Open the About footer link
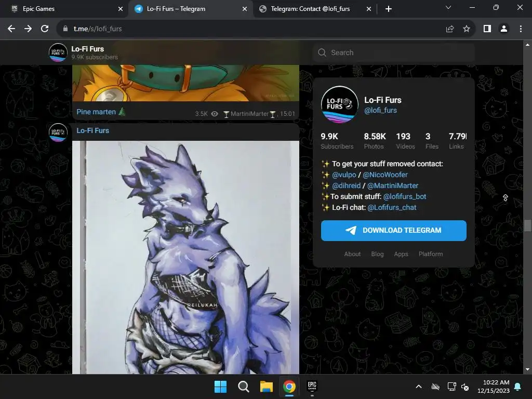Viewport: 532px width, 399px height. tap(352, 254)
